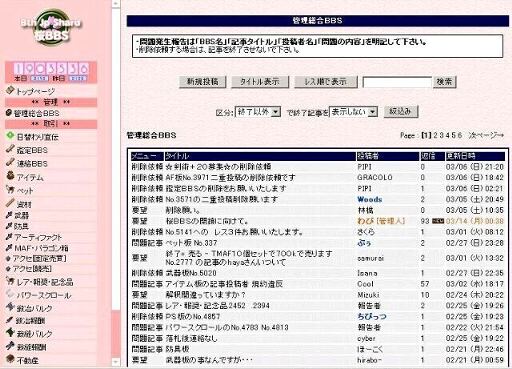Click the レス順で表示 button
Image resolution: width=512 pixels, height=369 pixels.
326,82
